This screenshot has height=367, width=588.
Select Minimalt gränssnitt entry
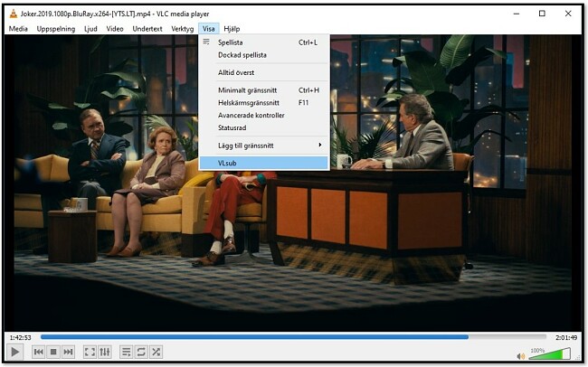263,90
